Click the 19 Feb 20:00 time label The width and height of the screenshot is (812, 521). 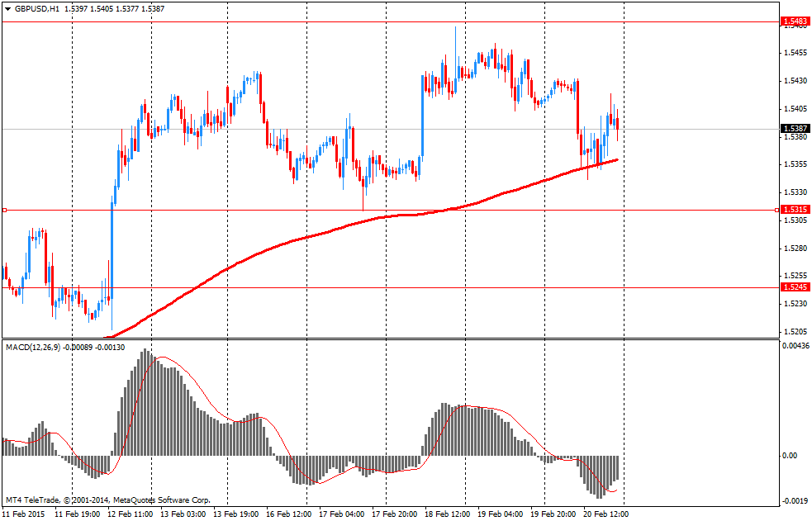[x=553, y=514]
